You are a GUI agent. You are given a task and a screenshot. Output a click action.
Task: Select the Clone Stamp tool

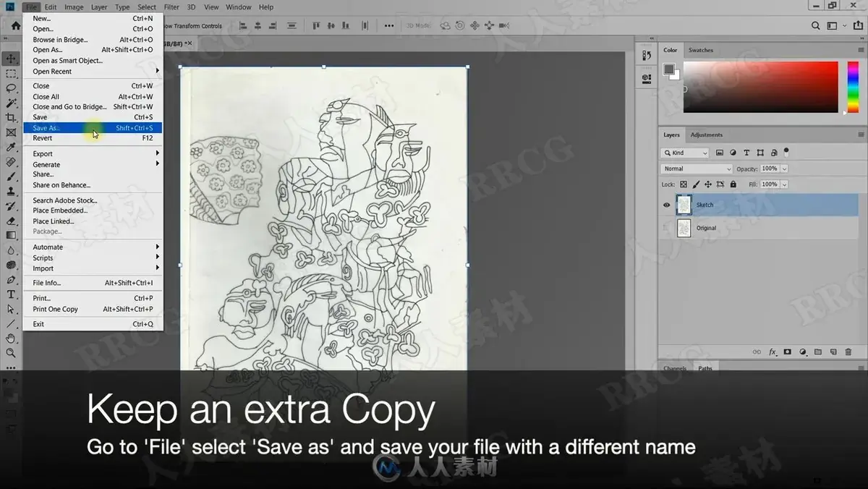coord(11,191)
